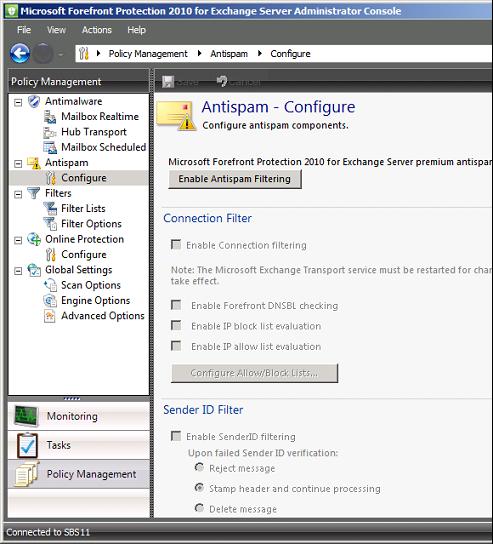Open the Help menu

(136, 30)
